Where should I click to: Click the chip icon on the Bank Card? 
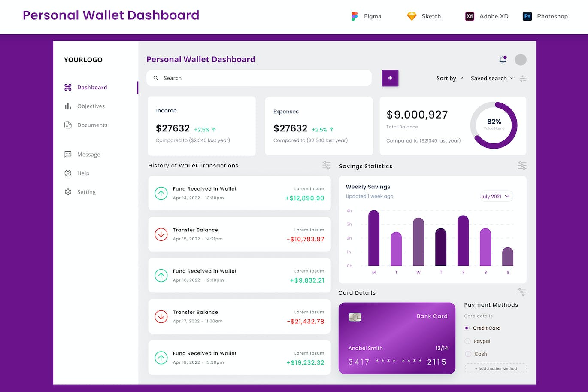(355, 317)
